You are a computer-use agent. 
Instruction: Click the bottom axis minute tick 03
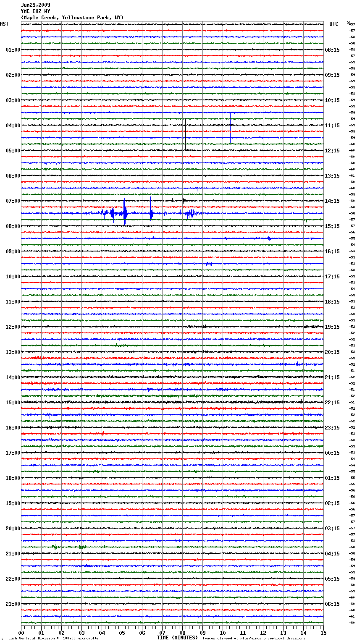pyautogui.click(x=81, y=633)
